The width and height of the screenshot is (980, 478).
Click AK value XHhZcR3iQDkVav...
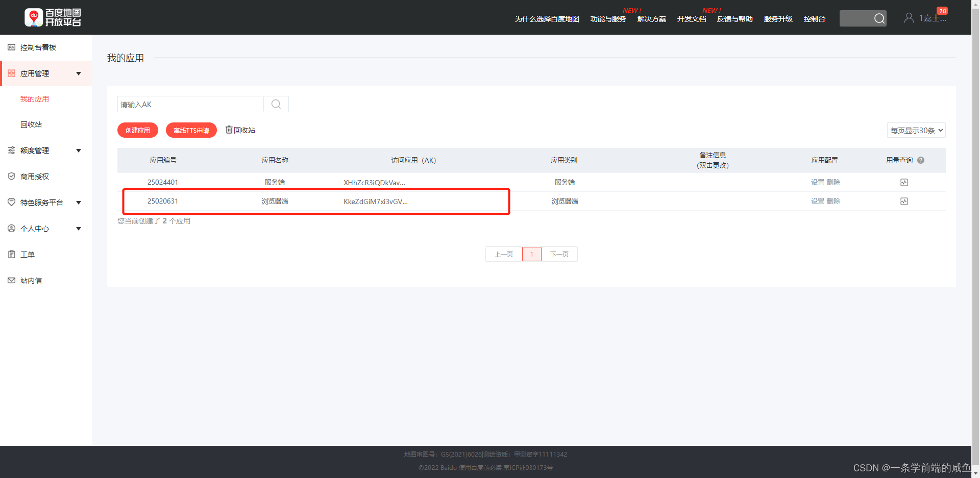(374, 183)
